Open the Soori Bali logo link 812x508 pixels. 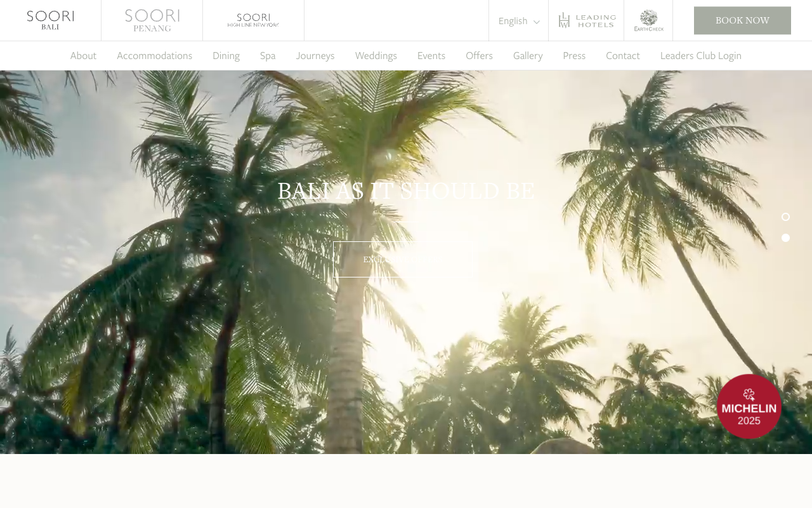click(50, 20)
